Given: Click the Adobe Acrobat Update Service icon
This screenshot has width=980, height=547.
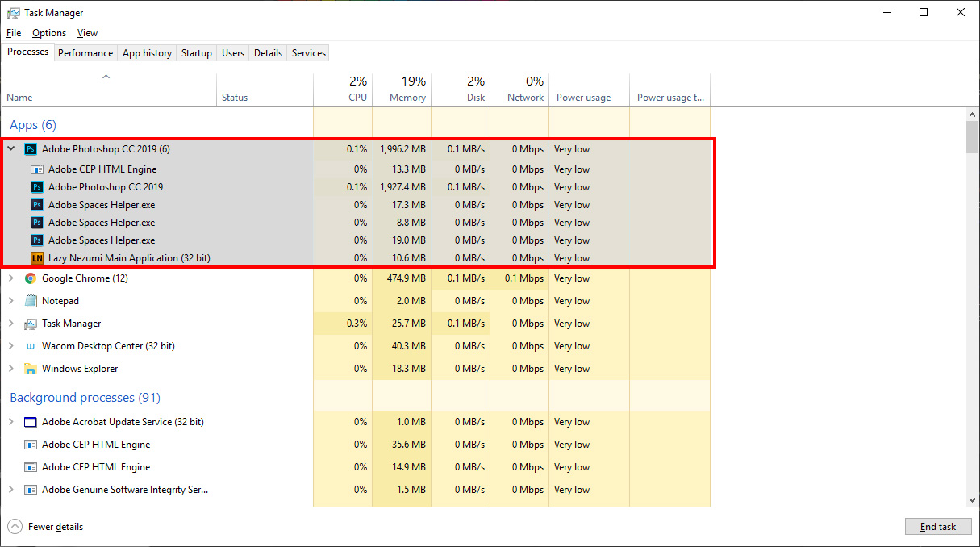Looking at the screenshot, I should [x=31, y=422].
